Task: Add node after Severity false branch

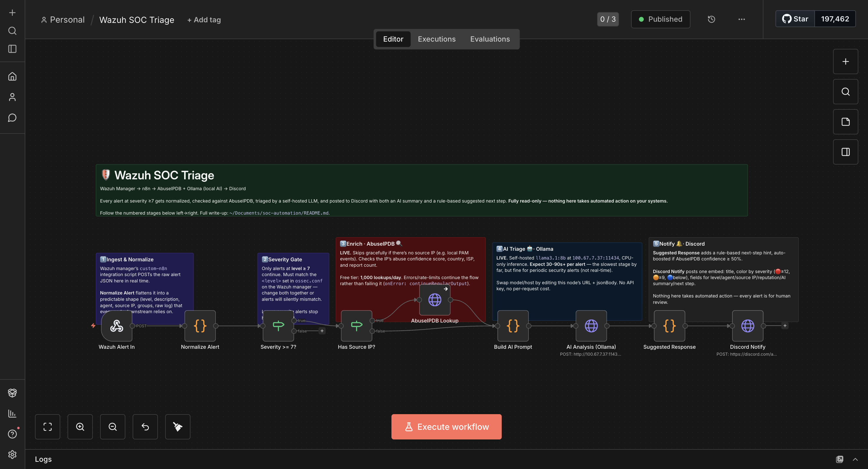Action: click(x=322, y=331)
